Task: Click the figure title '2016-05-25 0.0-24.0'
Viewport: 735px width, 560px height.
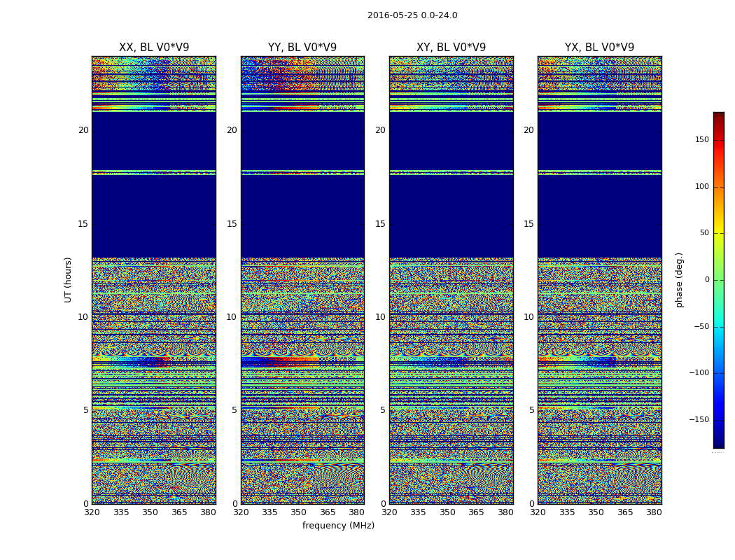Action: [x=412, y=15]
